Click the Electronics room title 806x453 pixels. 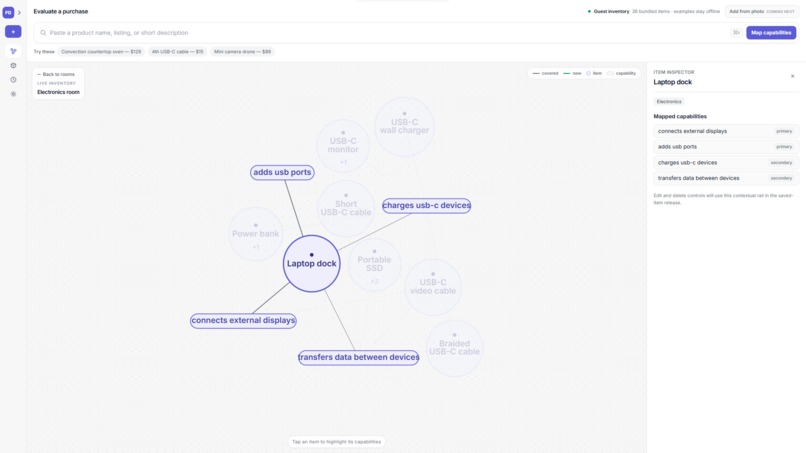click(x=58, y=92)
